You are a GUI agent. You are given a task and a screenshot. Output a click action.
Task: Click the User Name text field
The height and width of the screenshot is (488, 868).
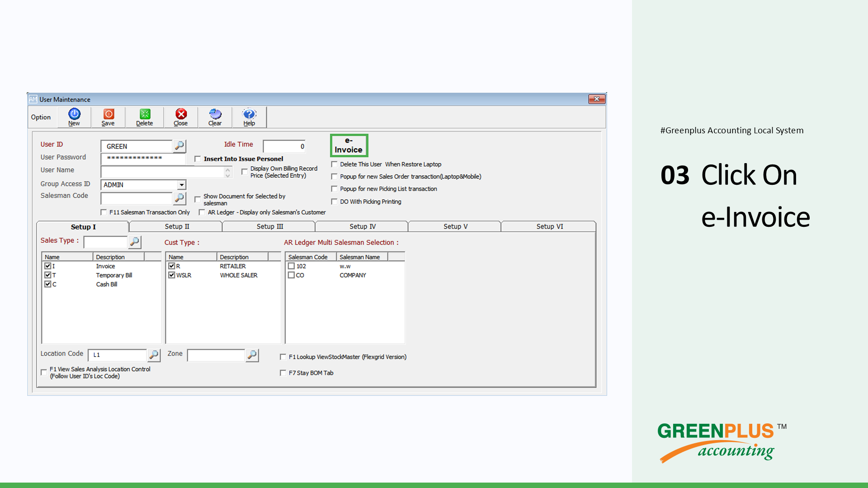162,172
